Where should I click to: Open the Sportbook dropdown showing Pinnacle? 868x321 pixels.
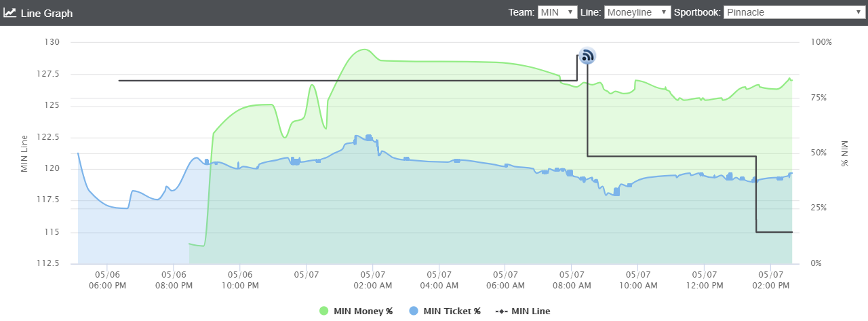pyautogui.click(x=793, y=12)
